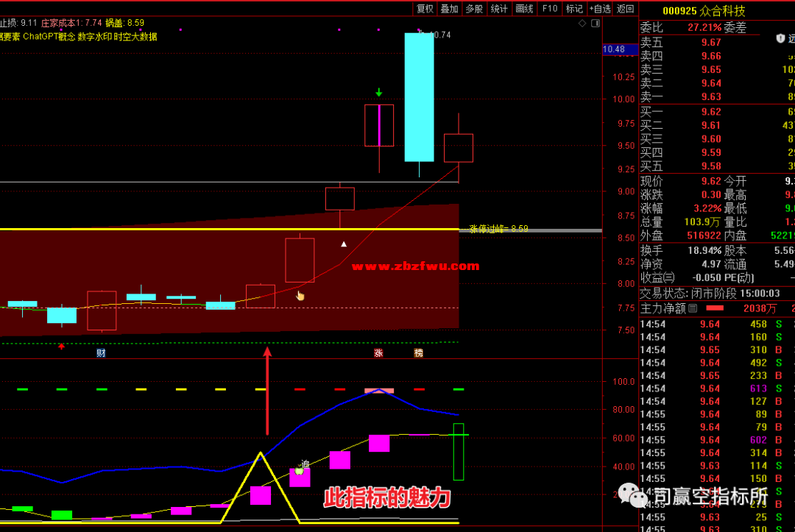
Task: Click the 10.48 price label on axis
Action: pyautogui.click(x=613, y=49)
